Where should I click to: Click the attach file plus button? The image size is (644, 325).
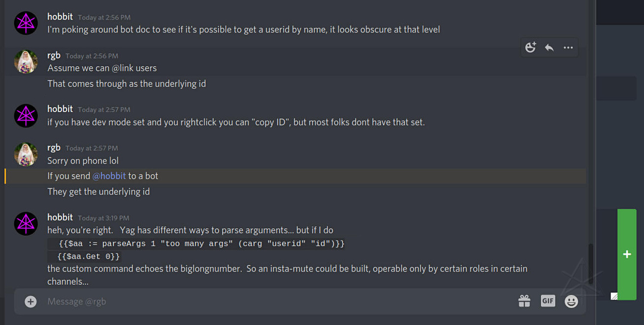tap(30, 301)
